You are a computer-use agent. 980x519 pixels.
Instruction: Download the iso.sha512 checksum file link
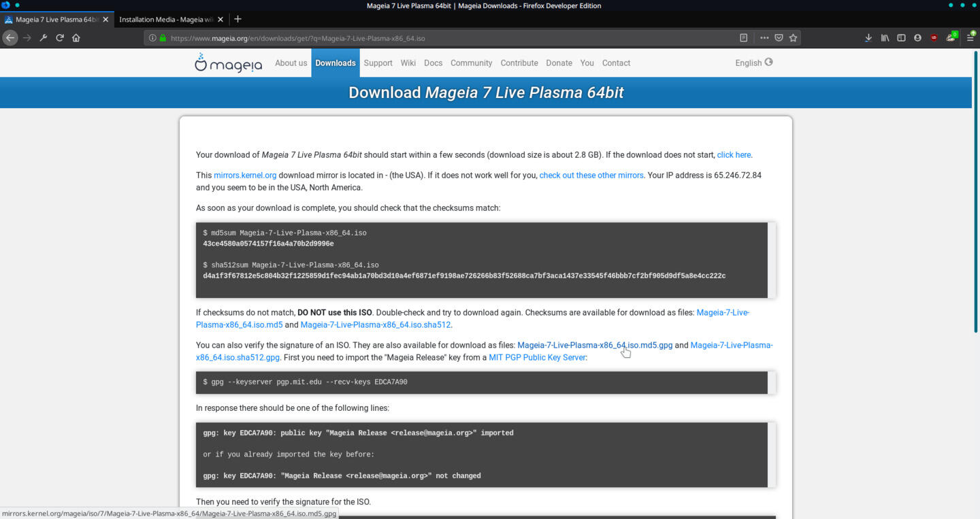376,325
